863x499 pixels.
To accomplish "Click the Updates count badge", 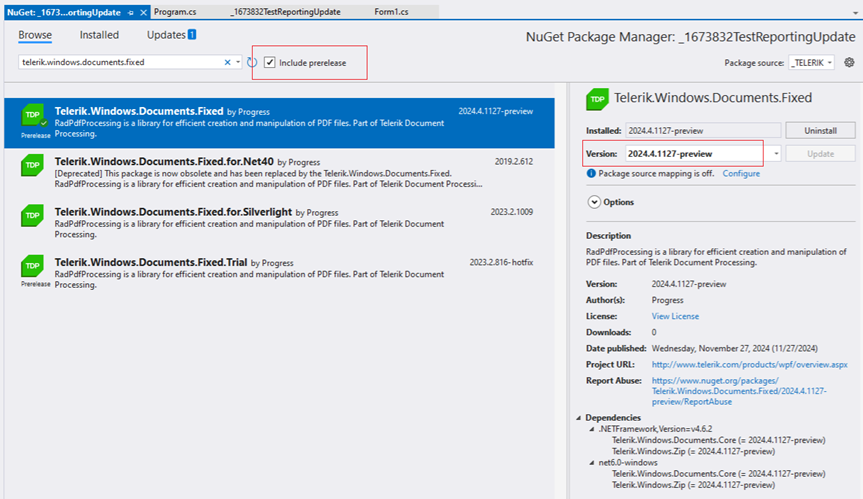I will 192,35.
